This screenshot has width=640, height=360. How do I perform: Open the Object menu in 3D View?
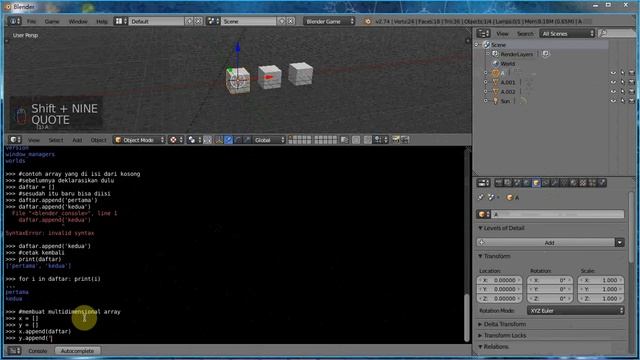(98, 140)
